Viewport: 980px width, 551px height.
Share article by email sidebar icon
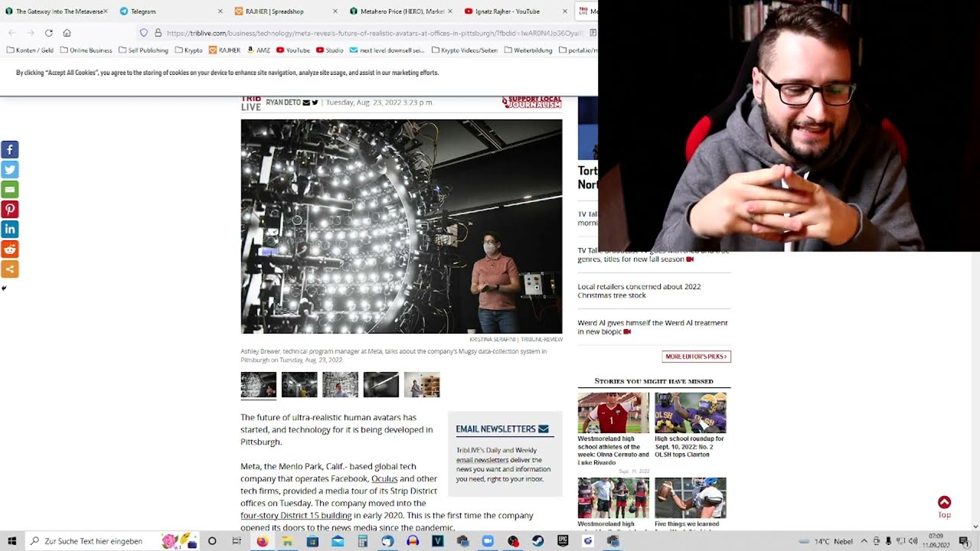[10, 190]
